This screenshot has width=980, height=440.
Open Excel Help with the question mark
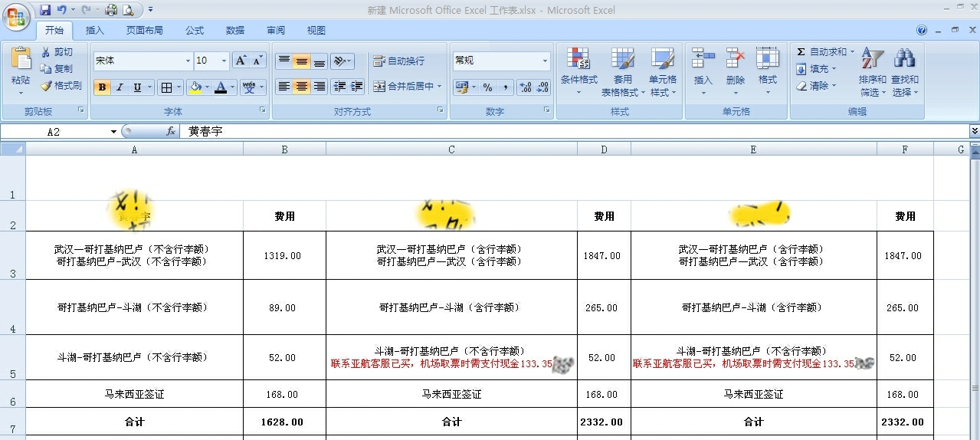pyautogui.click(x=922, y=30)
